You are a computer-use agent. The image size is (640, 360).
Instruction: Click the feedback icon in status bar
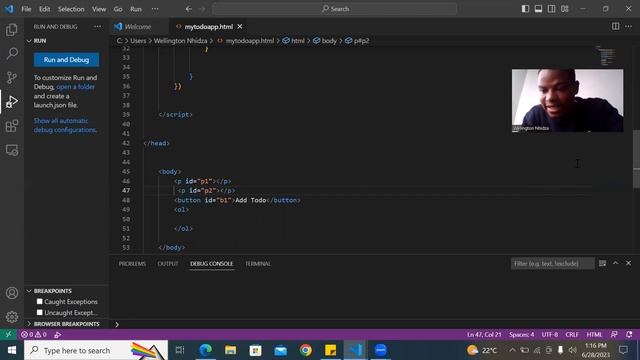tap(614, 334)
